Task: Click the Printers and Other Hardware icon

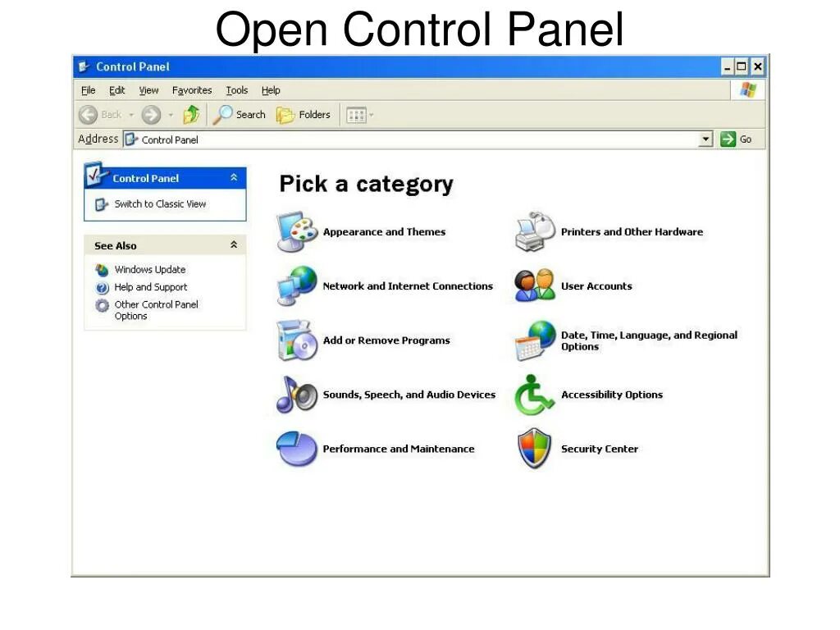Action: tap(535, 231)
